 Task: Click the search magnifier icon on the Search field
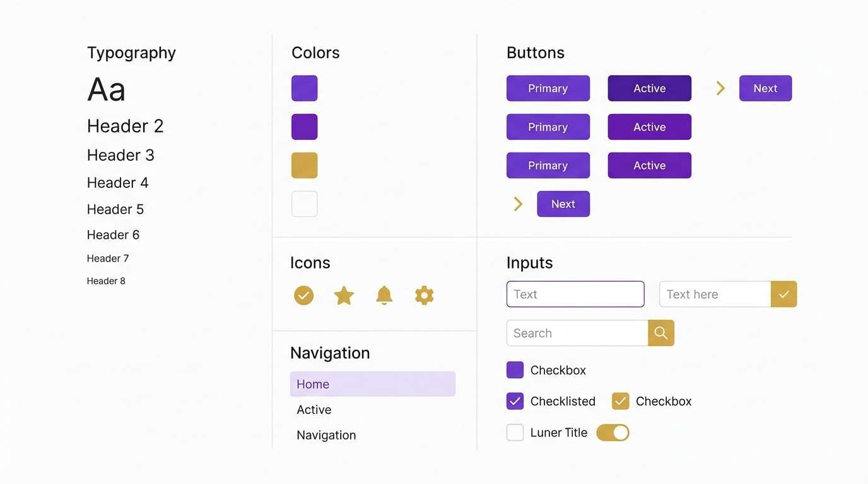660,333
